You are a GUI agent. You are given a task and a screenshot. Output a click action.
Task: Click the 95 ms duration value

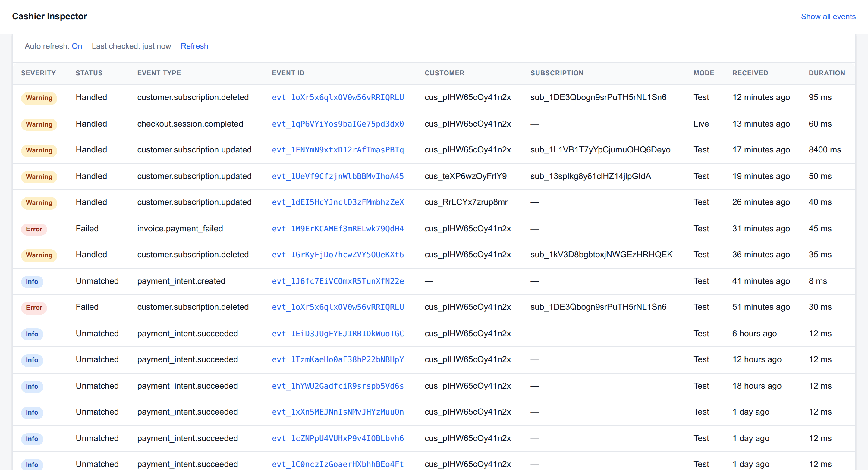[x=820, y=97]
